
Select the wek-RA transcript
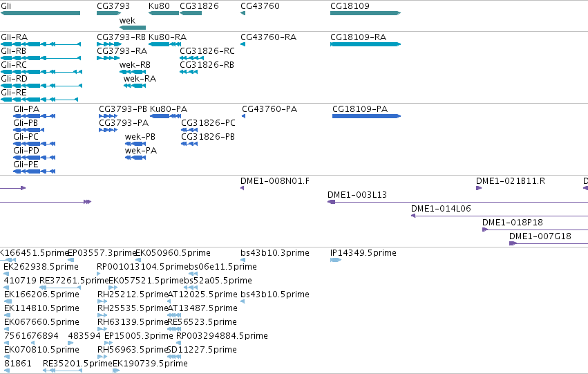(x=135, y=86)
